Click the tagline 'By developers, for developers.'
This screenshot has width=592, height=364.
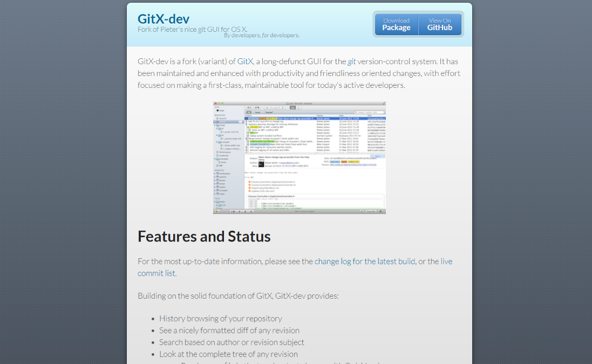[x=262, y=35]
